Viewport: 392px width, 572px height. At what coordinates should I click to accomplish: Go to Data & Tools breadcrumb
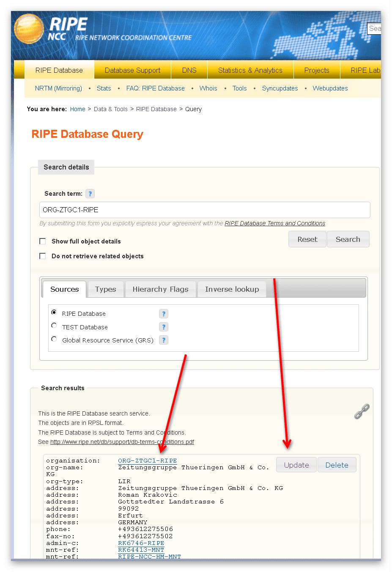point(111,109)
